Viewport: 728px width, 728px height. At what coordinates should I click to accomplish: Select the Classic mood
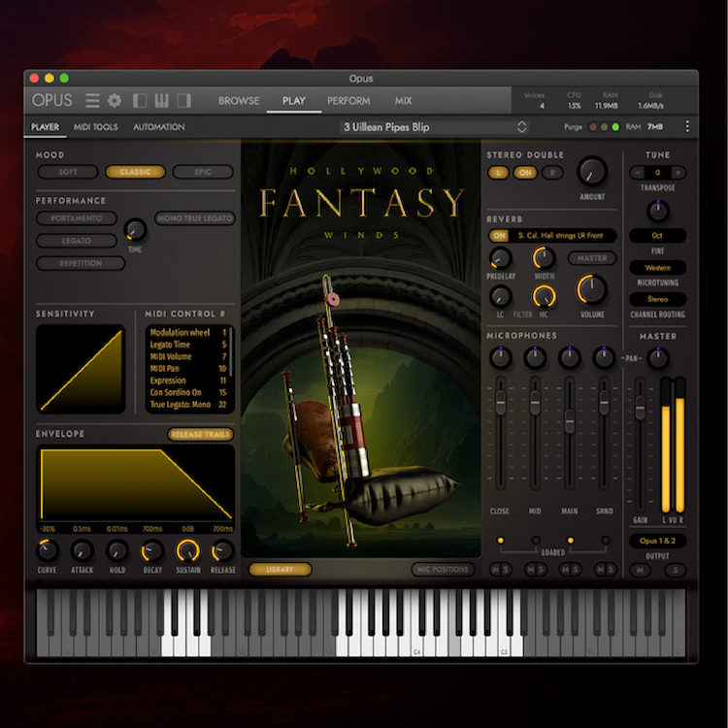(135, 172)
